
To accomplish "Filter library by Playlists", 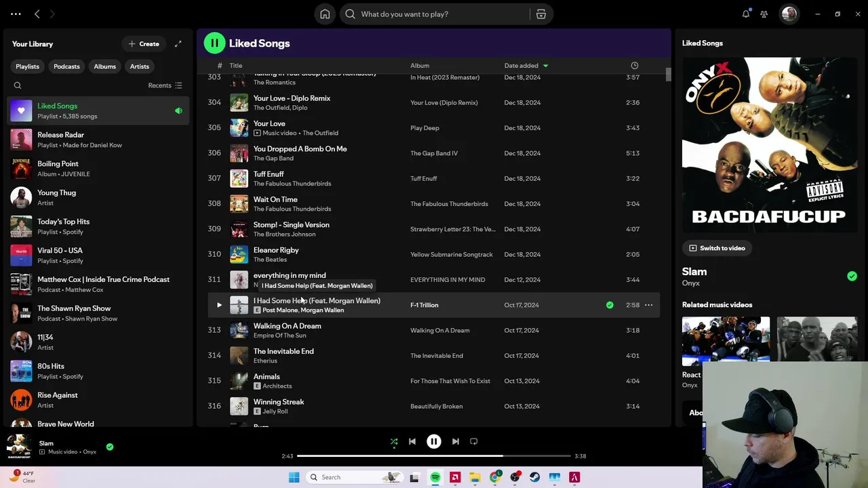I will (28, 66).
